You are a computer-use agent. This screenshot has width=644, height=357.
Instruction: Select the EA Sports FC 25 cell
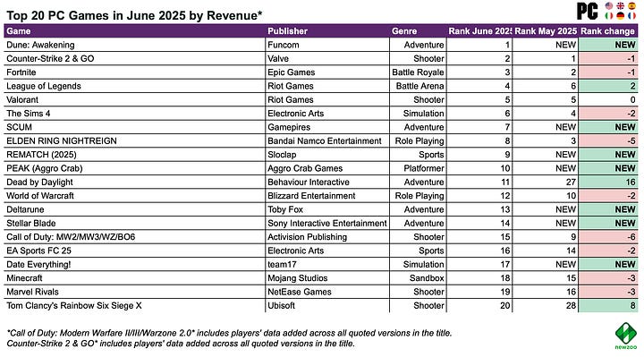[x=135, y=251]
